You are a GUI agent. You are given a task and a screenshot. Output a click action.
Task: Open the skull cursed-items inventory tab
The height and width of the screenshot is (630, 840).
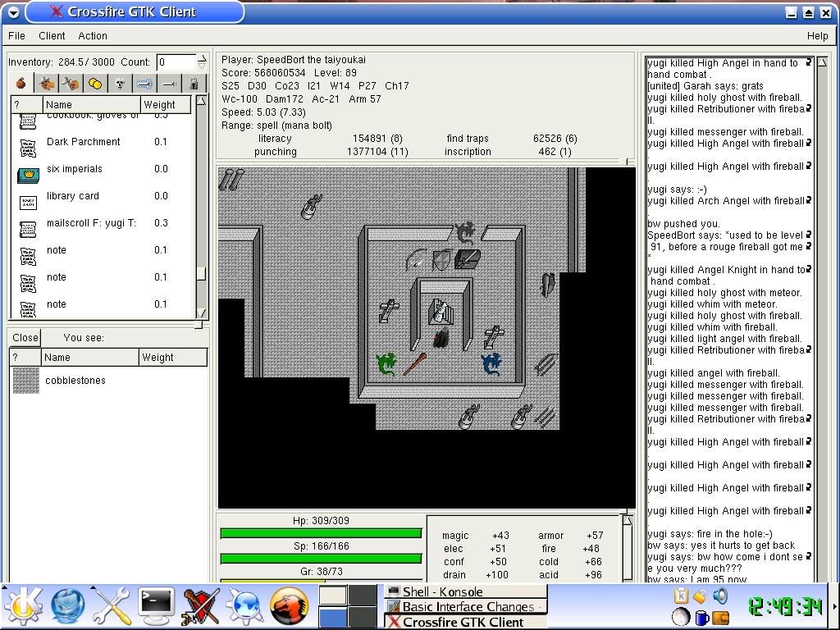(x=120, y=83)
